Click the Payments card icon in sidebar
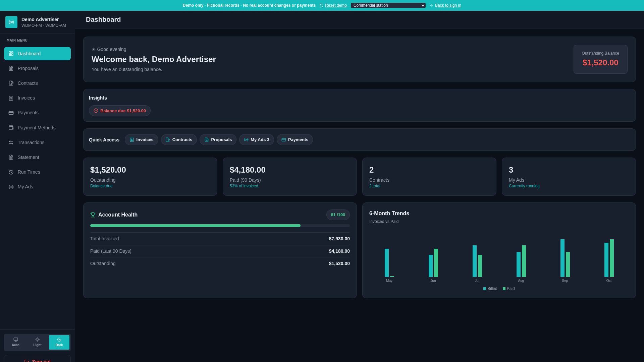Image resolution: width=644 pixels, height=362 pixels. pyautogui.click(x=11, y=113)
